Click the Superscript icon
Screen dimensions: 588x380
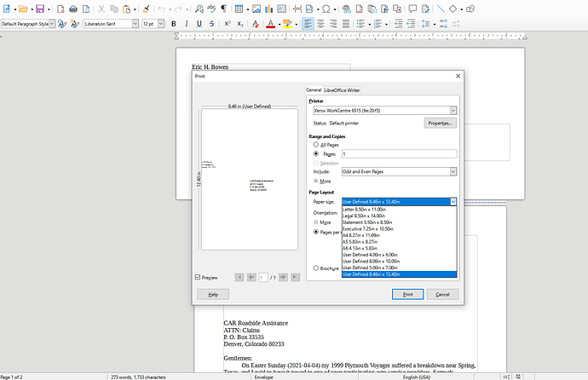coord(228,24)
